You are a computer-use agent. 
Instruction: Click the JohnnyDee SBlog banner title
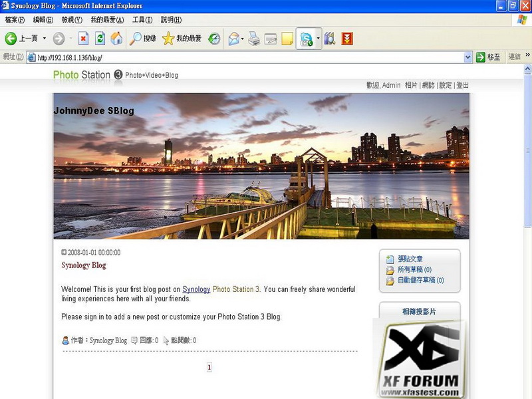tap(94, 110)
